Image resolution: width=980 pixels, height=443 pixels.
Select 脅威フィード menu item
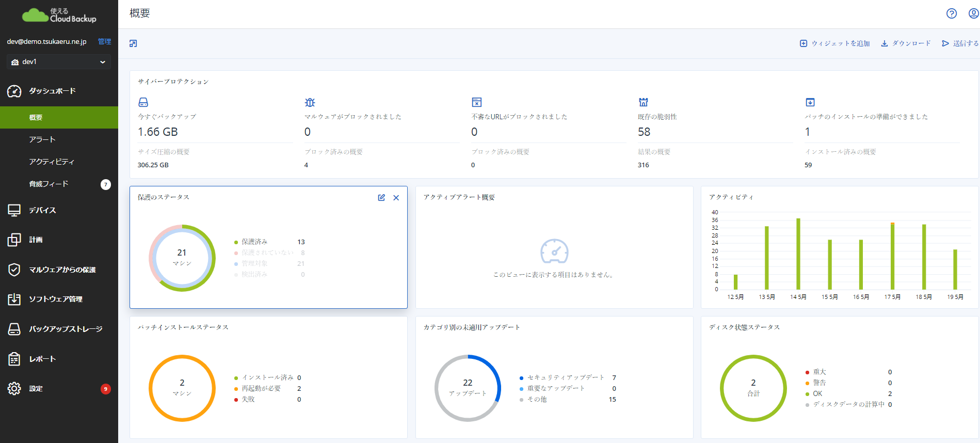[x=49, y=184]
